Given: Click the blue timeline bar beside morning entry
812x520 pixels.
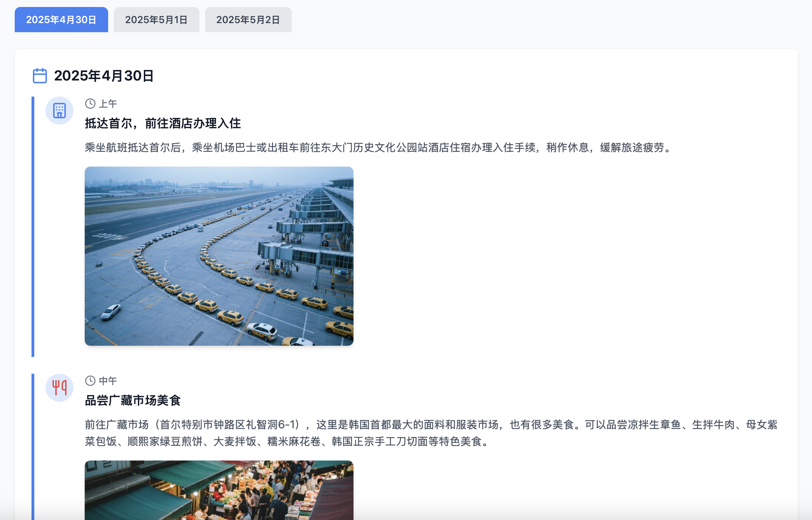Looking at the screenshot, I should point(33,227).
